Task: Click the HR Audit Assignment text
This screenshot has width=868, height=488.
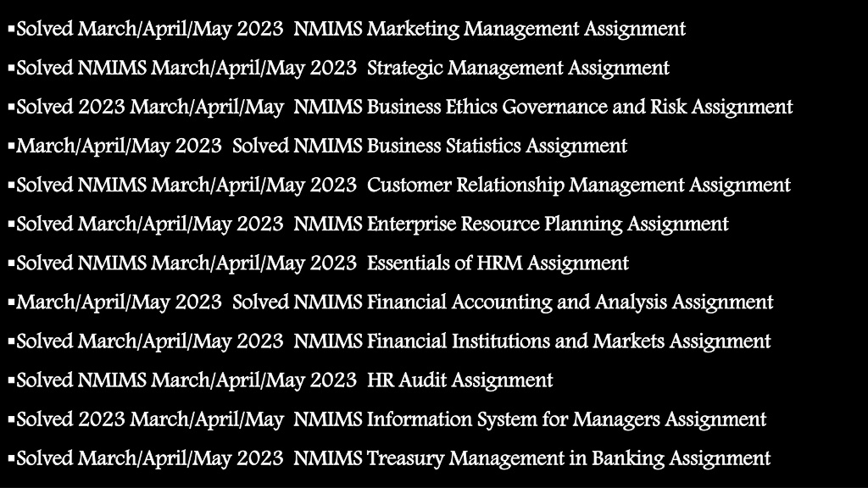Action: (x=460, y=380)
